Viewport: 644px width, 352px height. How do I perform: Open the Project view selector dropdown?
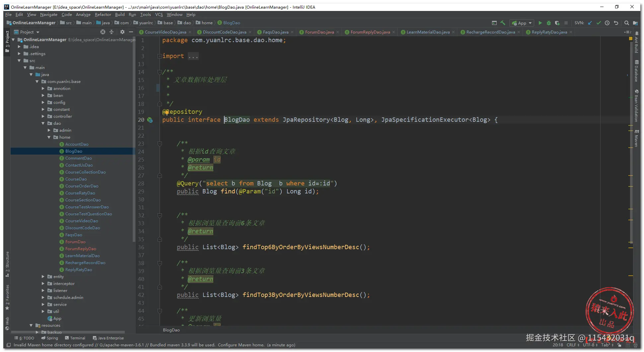coord(27,32)
